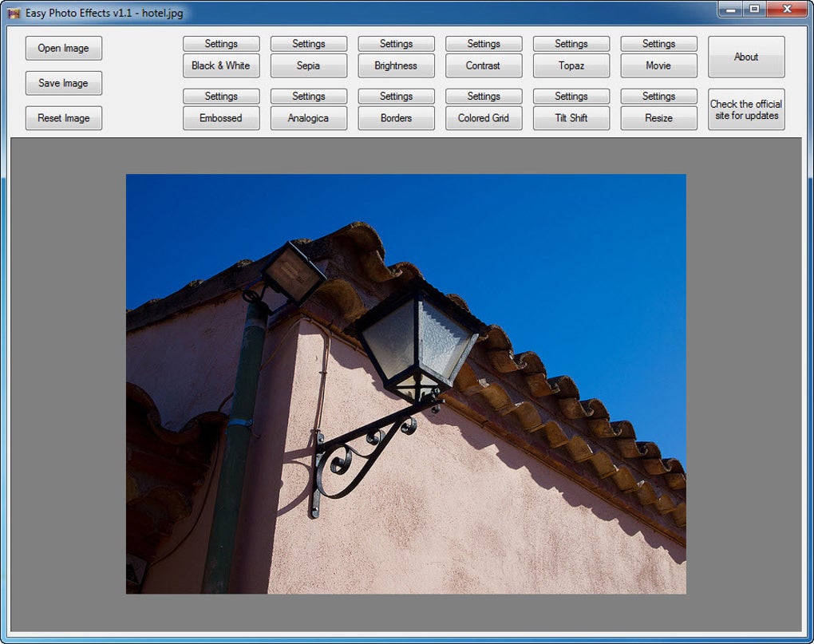This screenshot has height=644, width=814.
Task: Minimize the Easy Photo Effects window
Action: click(730, 10)
